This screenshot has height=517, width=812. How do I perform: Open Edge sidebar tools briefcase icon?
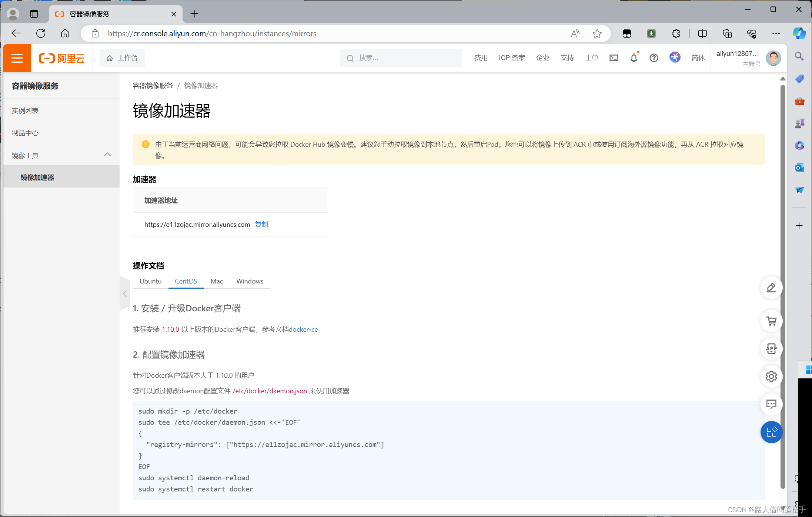pyautogui.click(x=799, y=101)
